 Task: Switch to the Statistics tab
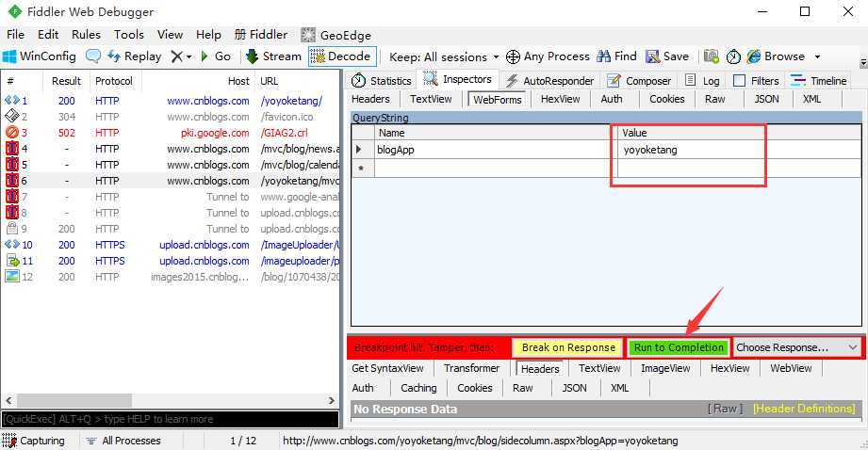coord(382,81)
